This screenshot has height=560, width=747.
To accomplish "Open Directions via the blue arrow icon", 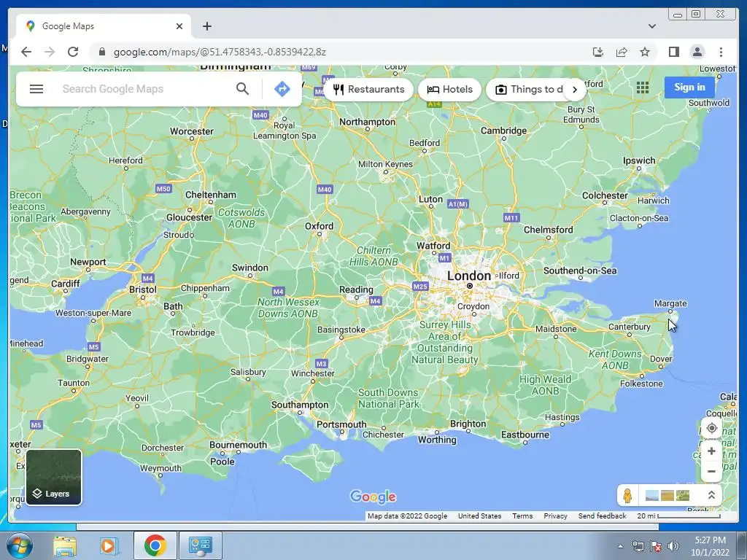I will pos(282,89).
